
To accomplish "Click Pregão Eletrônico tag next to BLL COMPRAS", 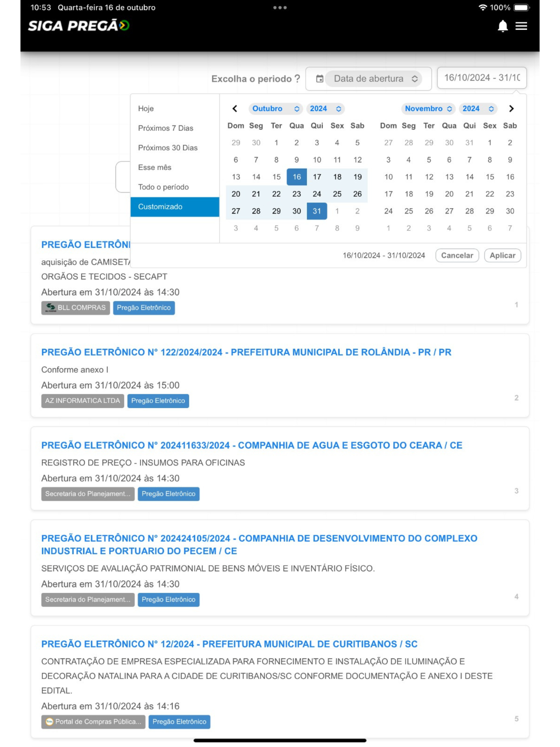I will coord(144,308).
